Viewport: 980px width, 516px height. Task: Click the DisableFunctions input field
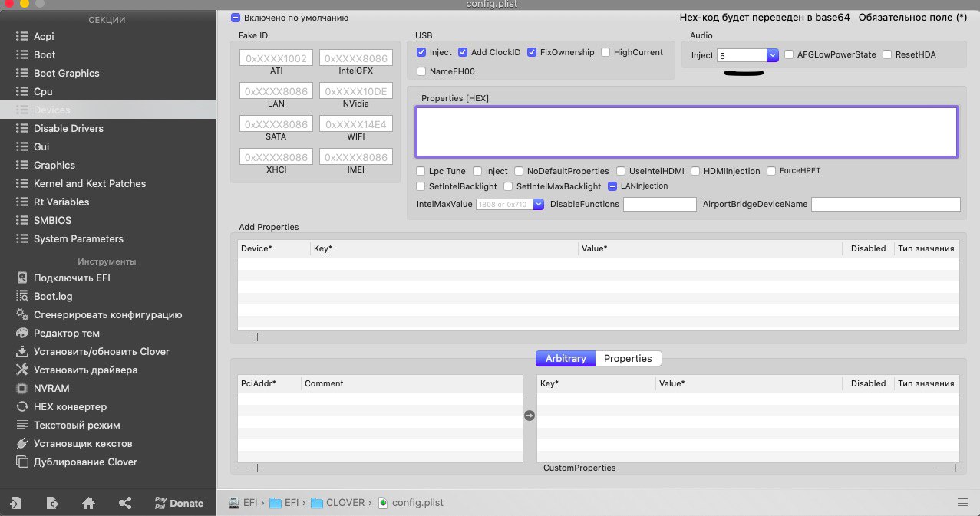[659, 204]
